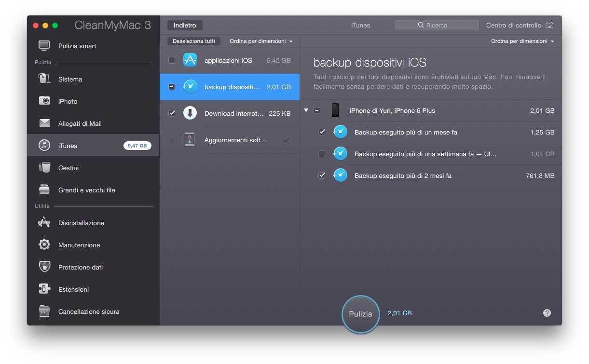
Task: Open the Manutenzione section
Action: (93, 245)
